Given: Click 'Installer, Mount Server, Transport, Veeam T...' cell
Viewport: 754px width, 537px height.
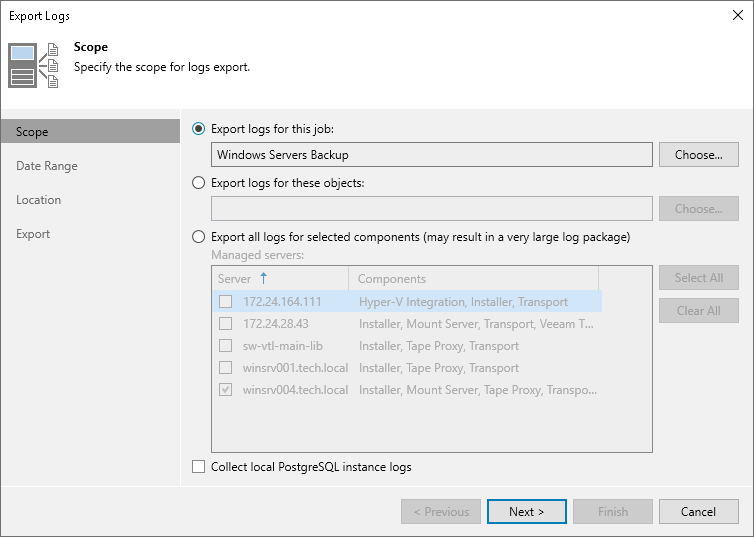Looking at the screenshot, I should [476, 324].
